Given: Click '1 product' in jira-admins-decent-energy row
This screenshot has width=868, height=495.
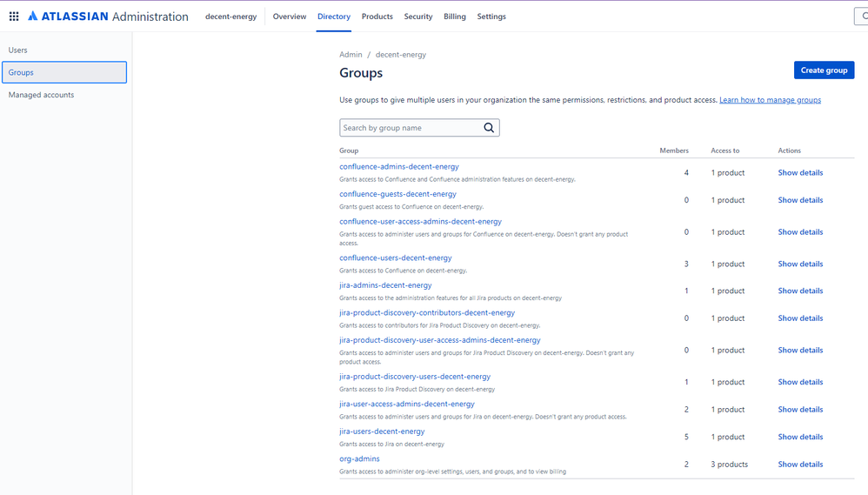Looking at the screenshot, I should [x=728, y=291].
